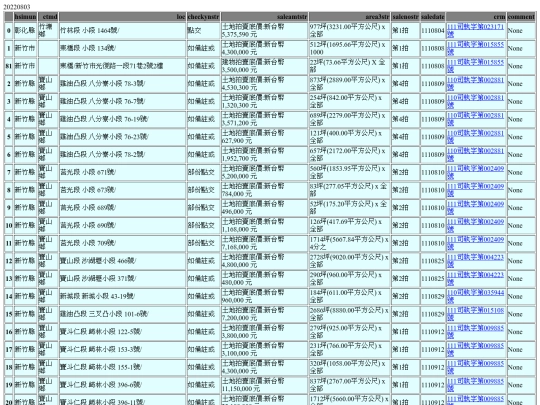Click the hsimun column header

tap(25, 17)
